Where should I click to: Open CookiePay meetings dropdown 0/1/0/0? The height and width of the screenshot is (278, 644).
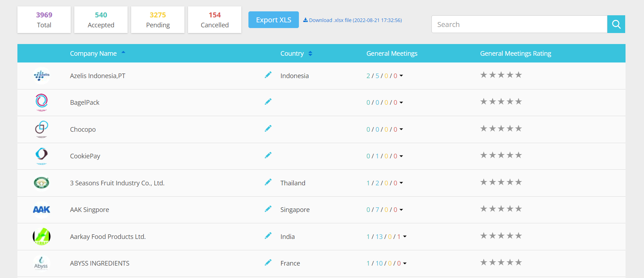(x=401, y=156)
